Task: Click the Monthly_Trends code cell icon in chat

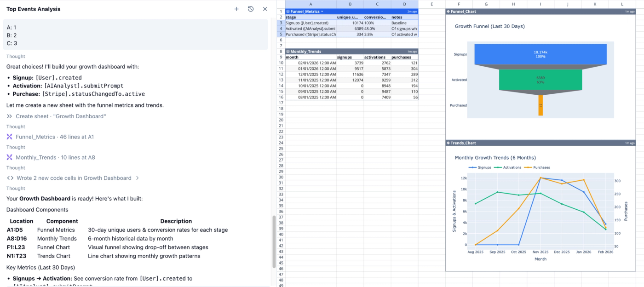Action: 10,157
